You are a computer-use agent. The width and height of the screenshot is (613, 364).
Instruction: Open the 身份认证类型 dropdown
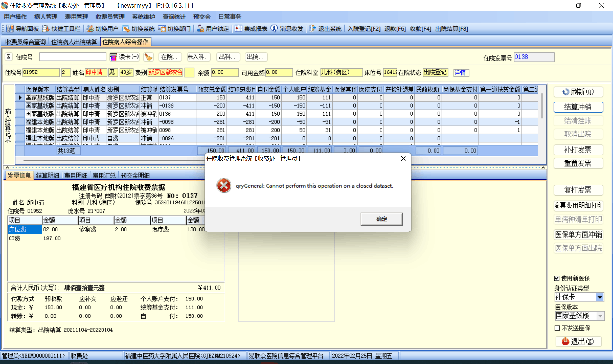tap(600, 297)
